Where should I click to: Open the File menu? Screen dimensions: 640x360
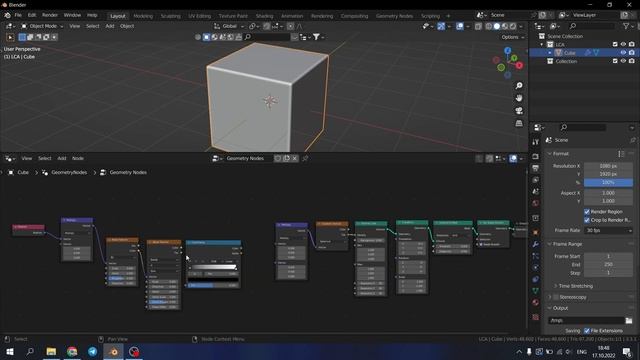pos(18,15)
